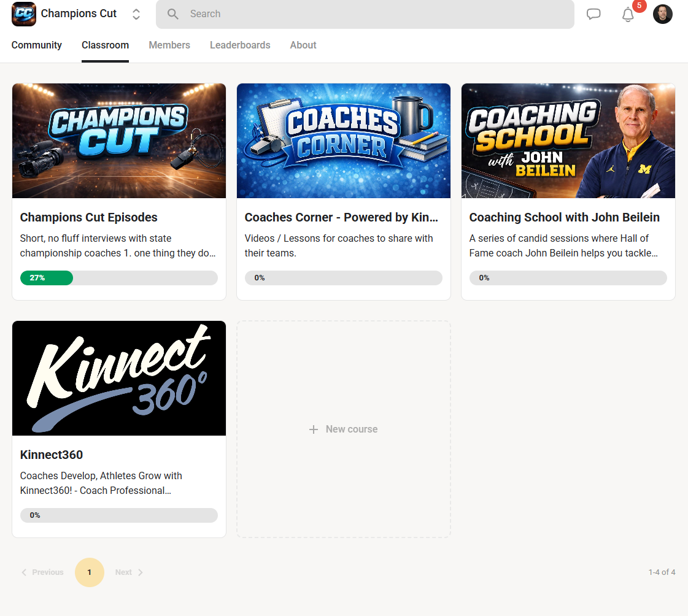Image resolution: width=688 pixels, height=616 pixels.
Task: Open the chat messages icon
Action: [x=593, y=14]
